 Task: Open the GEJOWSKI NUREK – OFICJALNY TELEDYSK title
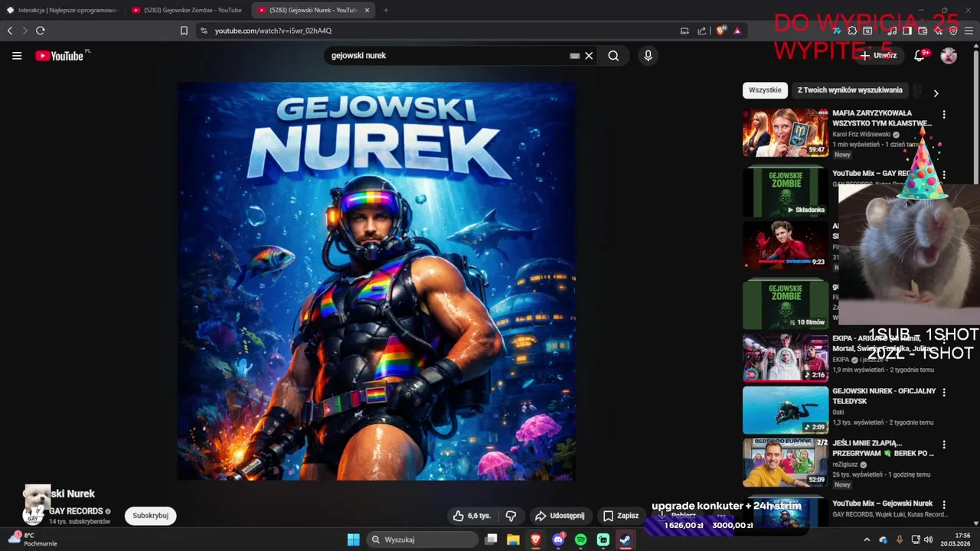pyautogui.click(x=884, y=396)
